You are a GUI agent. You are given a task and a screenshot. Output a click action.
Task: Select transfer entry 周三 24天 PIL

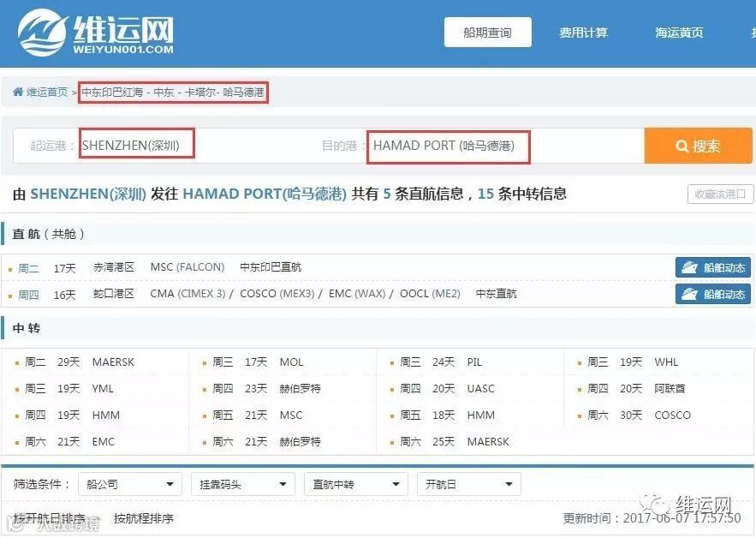coord(441,362)
